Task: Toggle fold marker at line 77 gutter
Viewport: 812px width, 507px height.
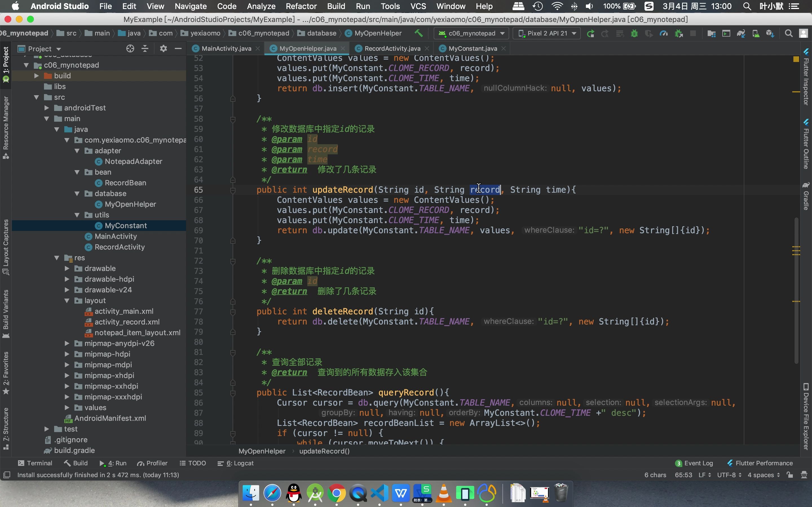Action: tap(233, 312)
